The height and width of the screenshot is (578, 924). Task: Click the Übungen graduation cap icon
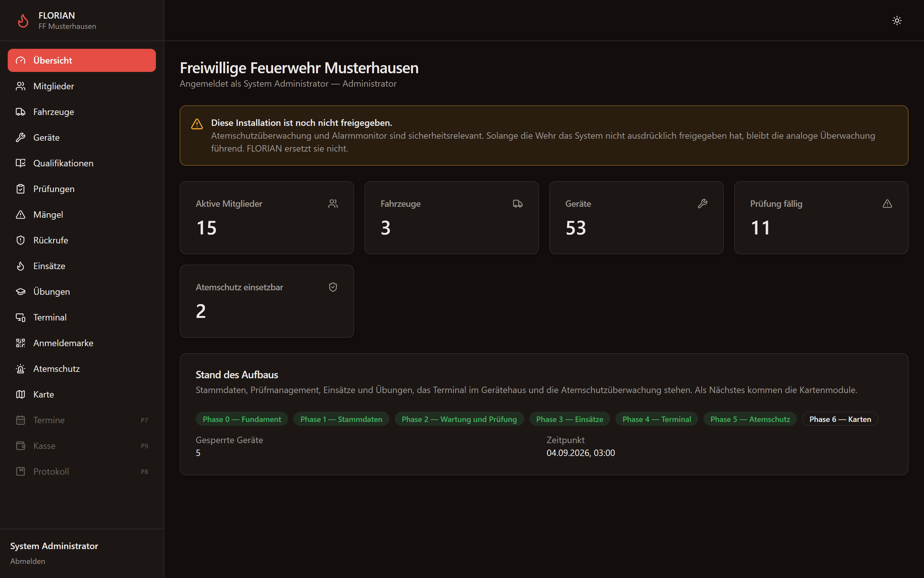(21, 292)
